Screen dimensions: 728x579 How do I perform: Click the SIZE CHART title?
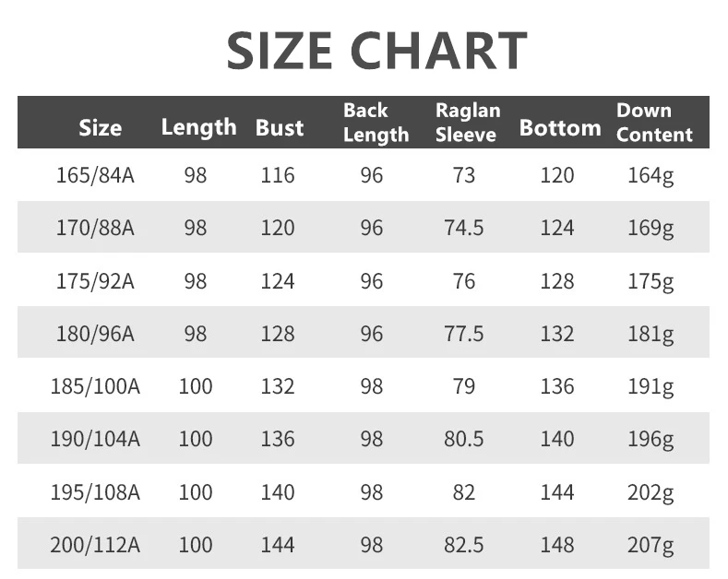(376, 52)
